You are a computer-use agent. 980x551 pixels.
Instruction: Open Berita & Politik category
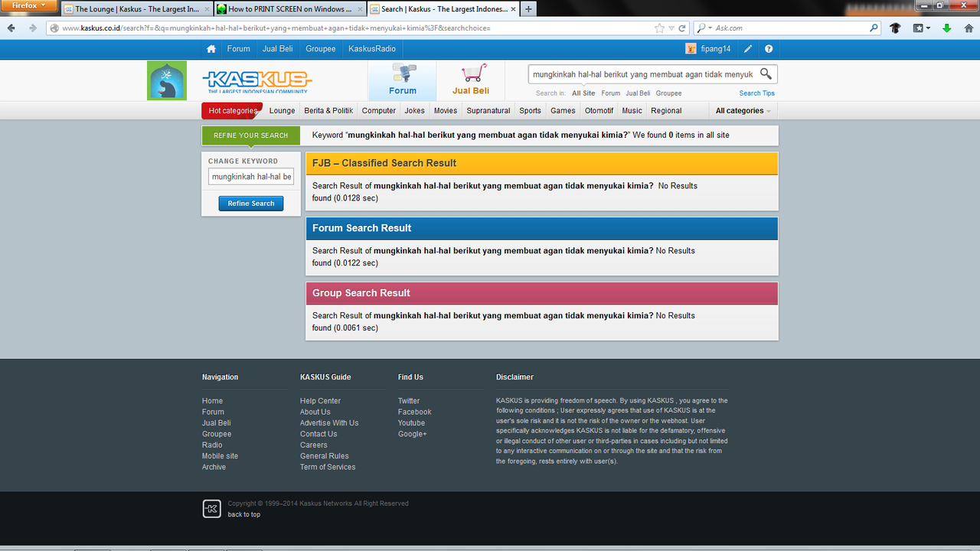point(328,111)
